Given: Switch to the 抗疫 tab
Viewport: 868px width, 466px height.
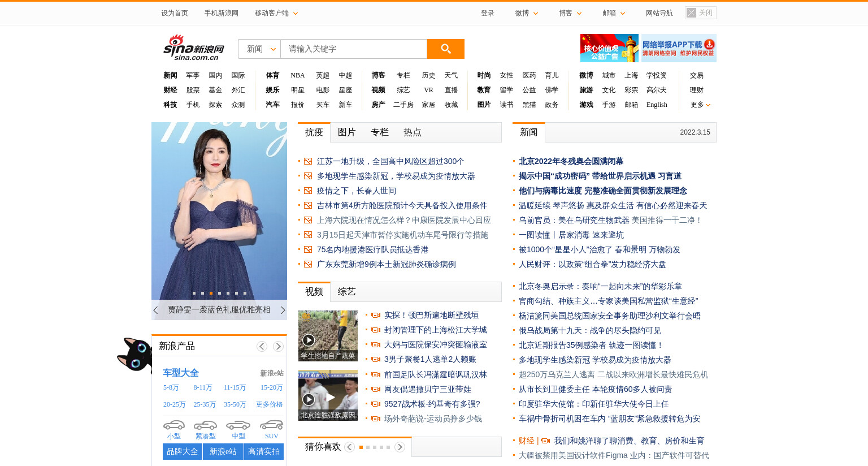Looking at the screenshot, I should 314,132.
